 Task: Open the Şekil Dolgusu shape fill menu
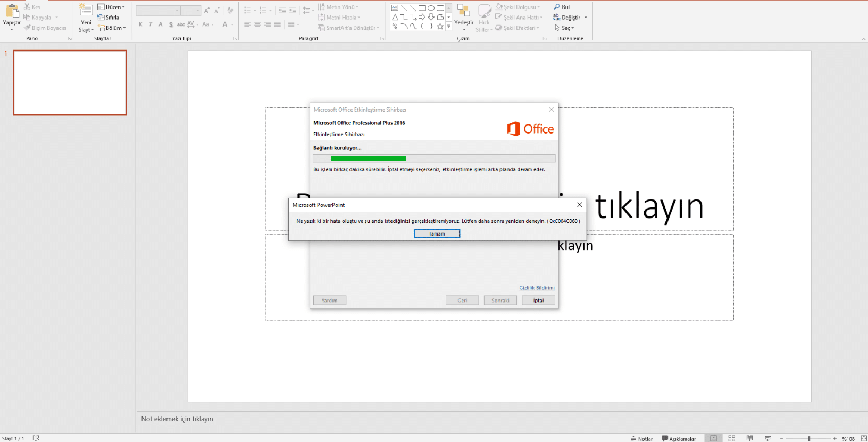point(518,7)
